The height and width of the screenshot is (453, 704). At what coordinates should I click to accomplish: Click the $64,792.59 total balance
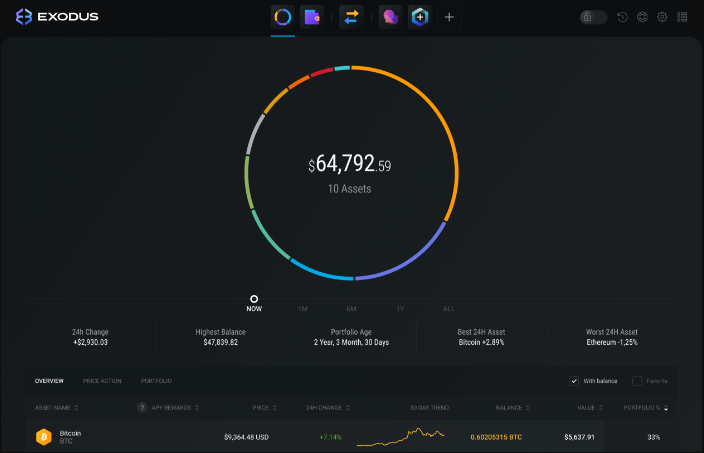click(349, 164)
